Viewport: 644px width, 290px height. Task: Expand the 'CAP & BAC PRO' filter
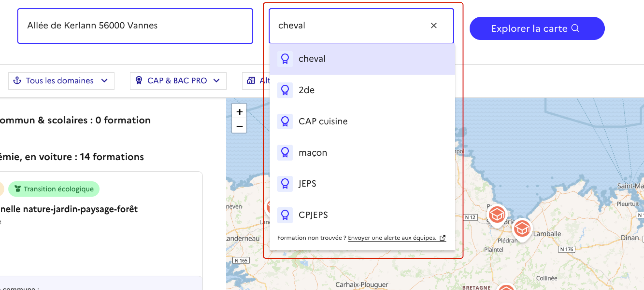click(x=178, y=81)
